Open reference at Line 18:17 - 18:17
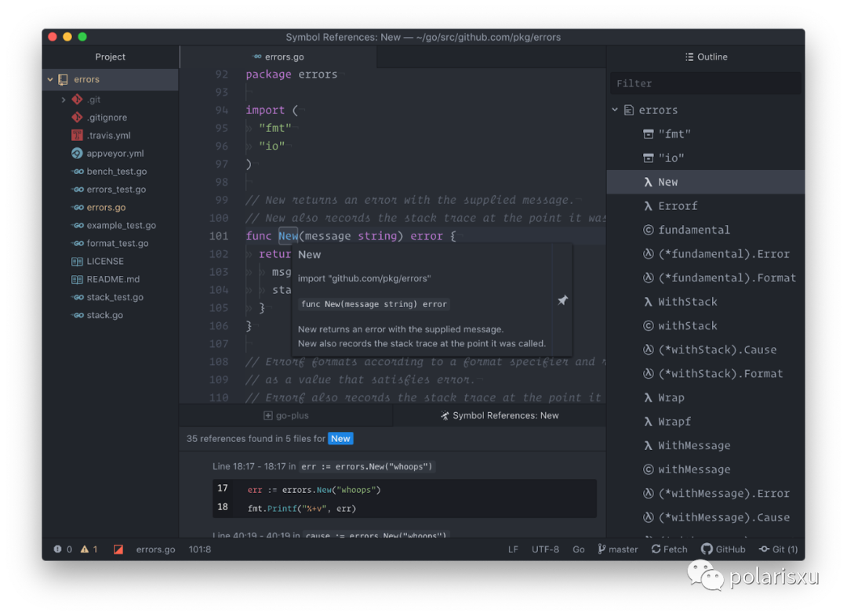 pyautogui.click(x=324, y=466)
